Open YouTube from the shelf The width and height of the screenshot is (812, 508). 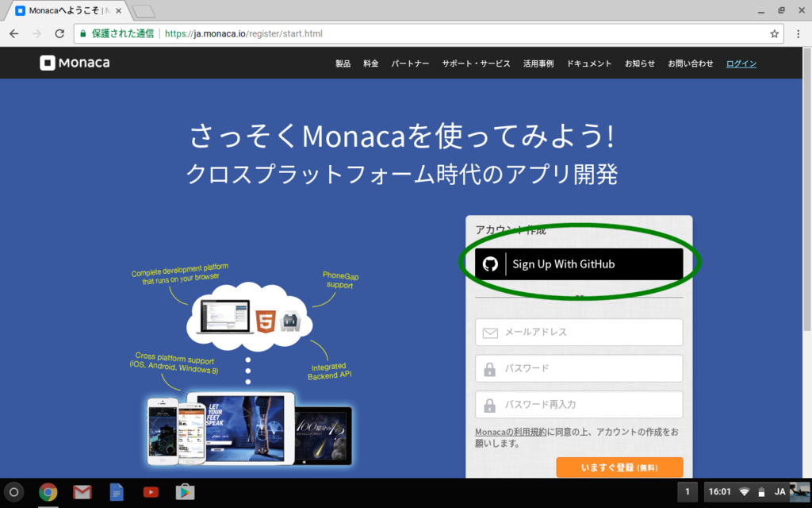click(151, 492)
